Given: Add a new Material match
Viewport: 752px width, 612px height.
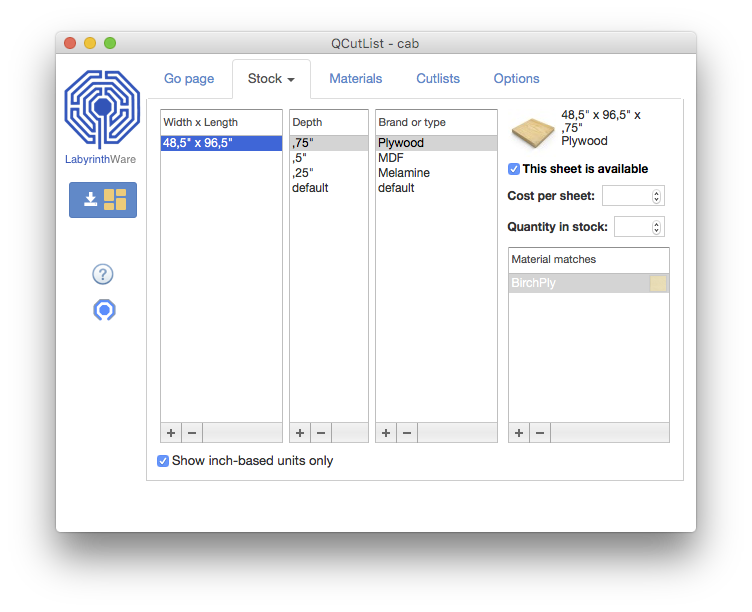Looking at the screenshot, I should pos(518,433).
